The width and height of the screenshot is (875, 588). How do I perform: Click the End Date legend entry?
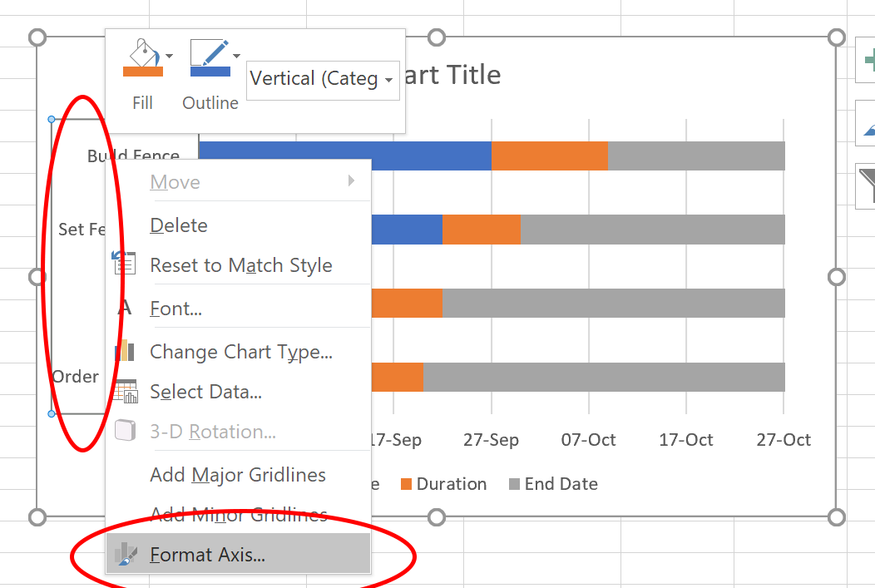(x=553, y=484)
